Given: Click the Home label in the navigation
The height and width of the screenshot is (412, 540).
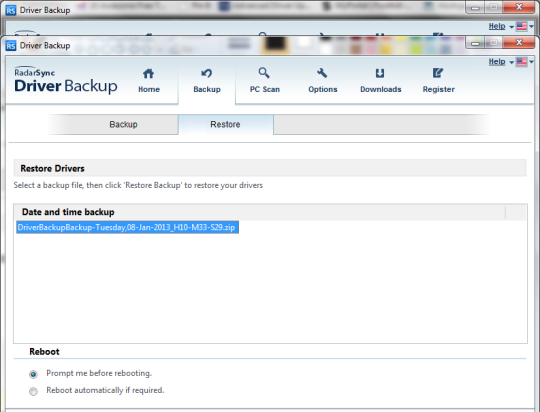Looking at the screenshot, I should (x=149, y=89).
